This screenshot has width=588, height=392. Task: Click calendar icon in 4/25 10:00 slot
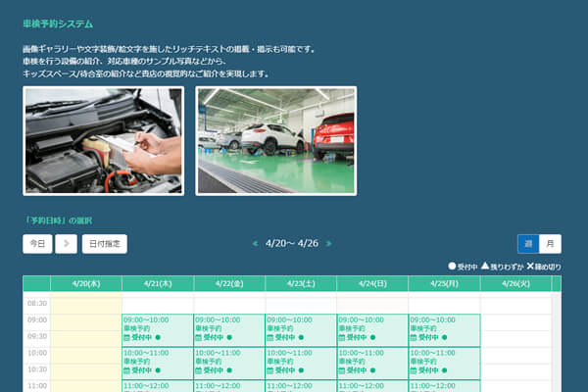[x=413, y=370]
